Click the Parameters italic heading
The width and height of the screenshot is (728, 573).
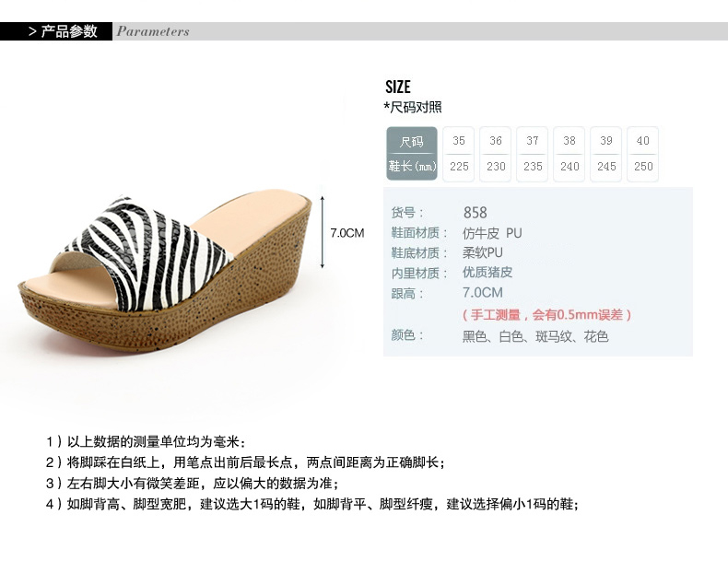(x=153, y=31)
